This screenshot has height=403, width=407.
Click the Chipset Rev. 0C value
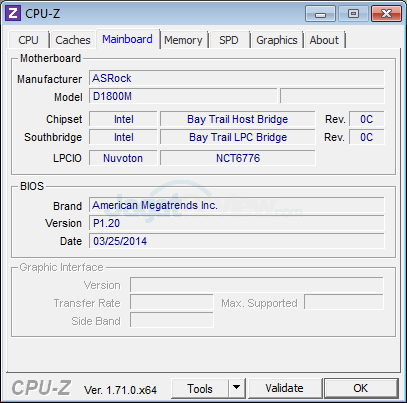367,119
